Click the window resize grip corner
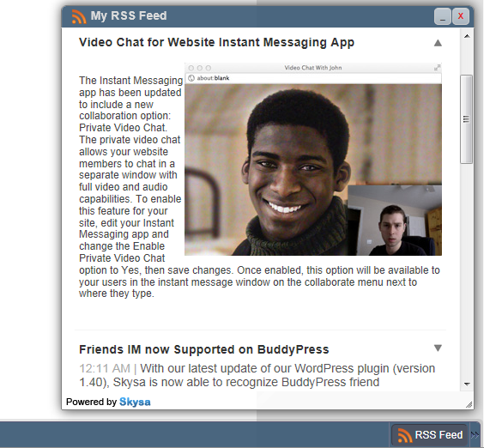Screen dimensions: 484x448 (x=469, y=404)
